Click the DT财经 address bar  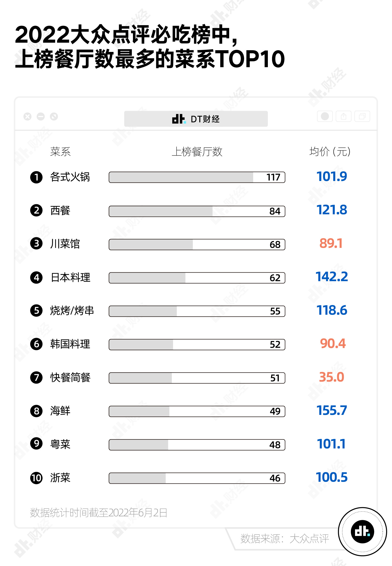point(196,119)
